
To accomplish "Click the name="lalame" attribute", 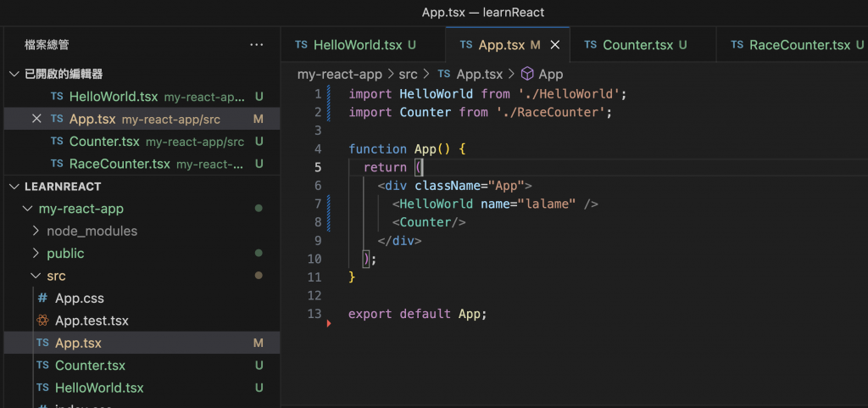I will click(x=528, y=204).
